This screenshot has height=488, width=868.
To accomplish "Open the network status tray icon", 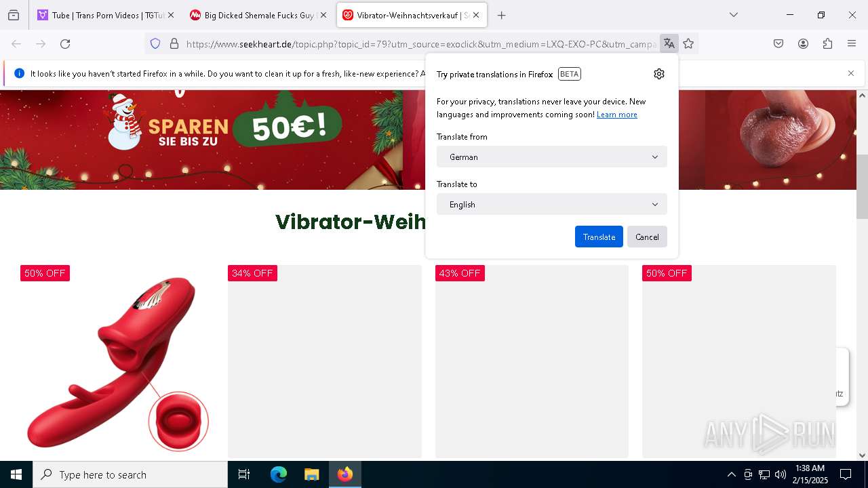I will [x=764, y=474].
